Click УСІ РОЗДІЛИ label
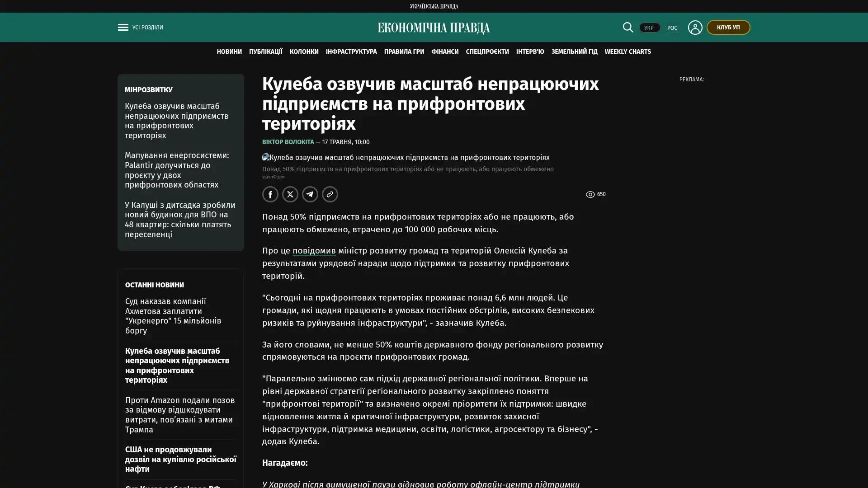This screenshot has width=868, height=488. pyautogui.click(x=147, y=28)
